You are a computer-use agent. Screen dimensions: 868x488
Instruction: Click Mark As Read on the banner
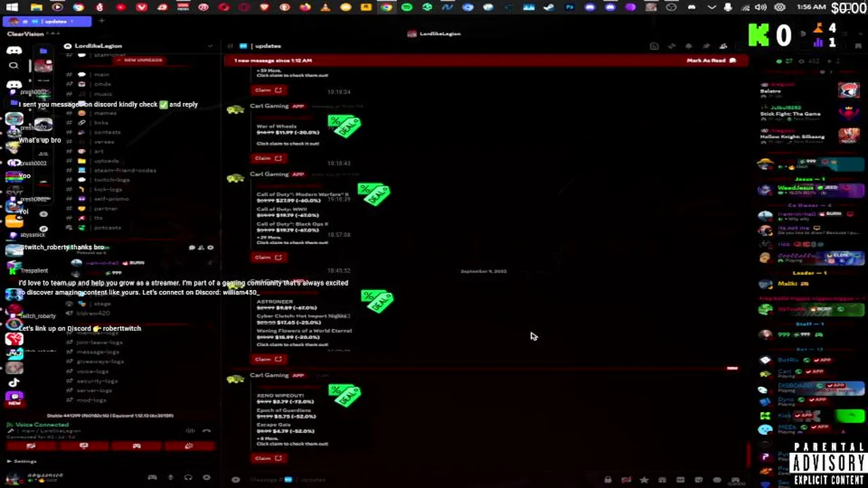point(711,60)
